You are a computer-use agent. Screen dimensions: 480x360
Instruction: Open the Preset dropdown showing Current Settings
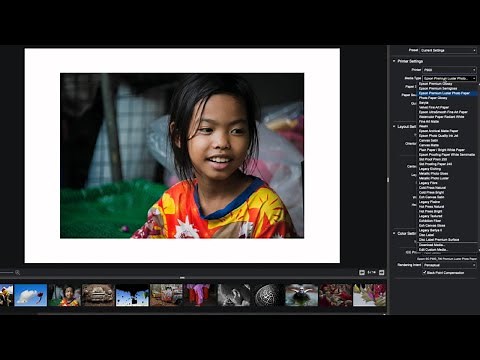448,50
